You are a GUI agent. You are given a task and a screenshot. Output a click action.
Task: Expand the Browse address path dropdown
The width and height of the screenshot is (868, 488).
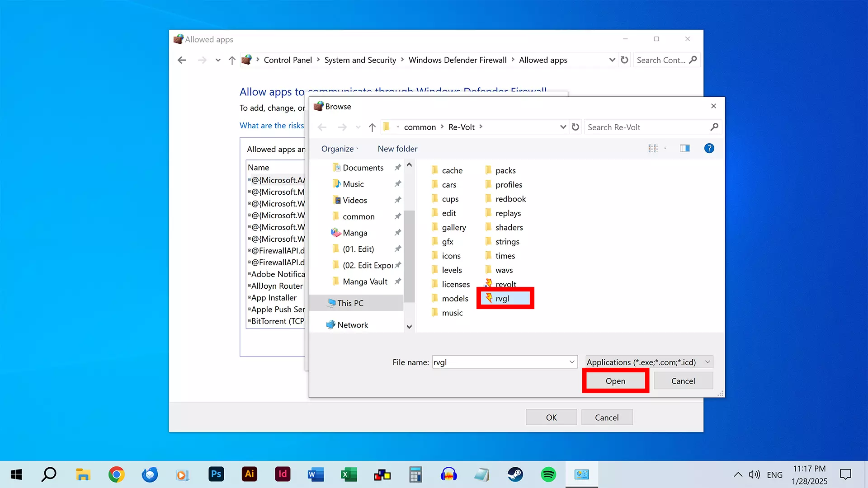pos(563,127)
